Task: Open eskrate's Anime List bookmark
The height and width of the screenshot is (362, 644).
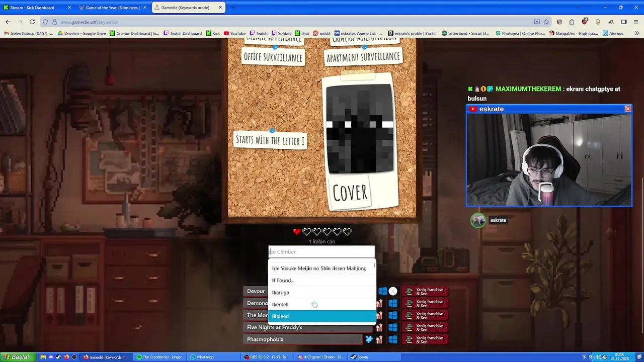Action: click(x=358, y=33)
